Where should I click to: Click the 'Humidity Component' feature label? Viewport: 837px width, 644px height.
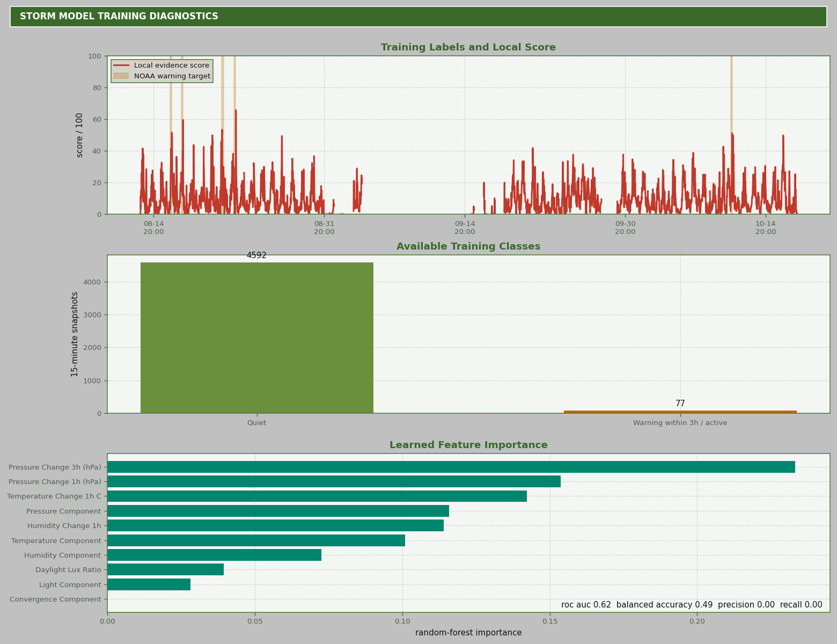coord(62,555)
